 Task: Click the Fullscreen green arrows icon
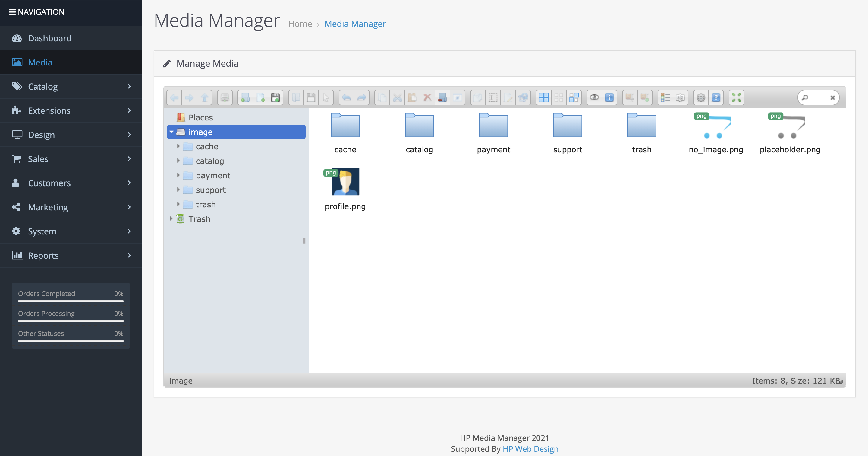tap(736, 98)
